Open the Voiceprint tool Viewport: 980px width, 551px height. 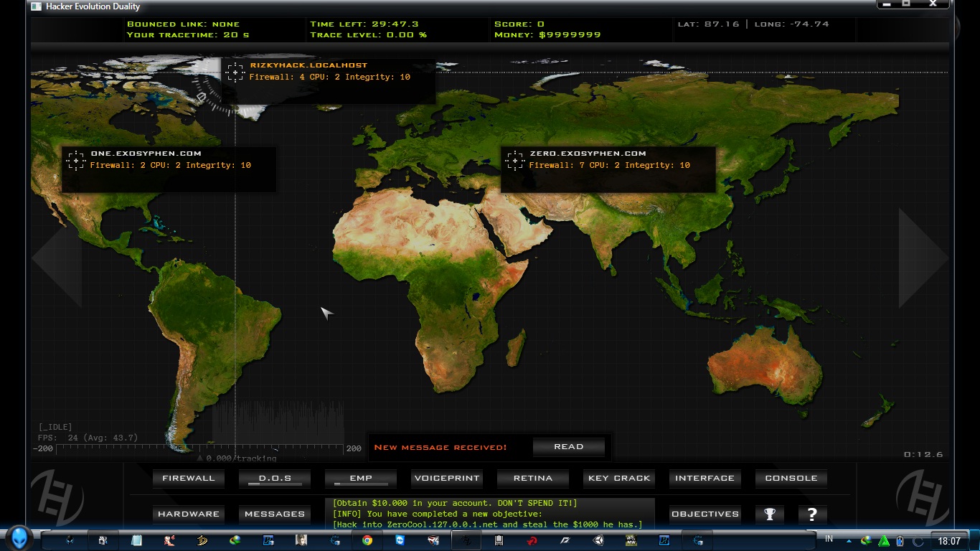click(447, 478)
